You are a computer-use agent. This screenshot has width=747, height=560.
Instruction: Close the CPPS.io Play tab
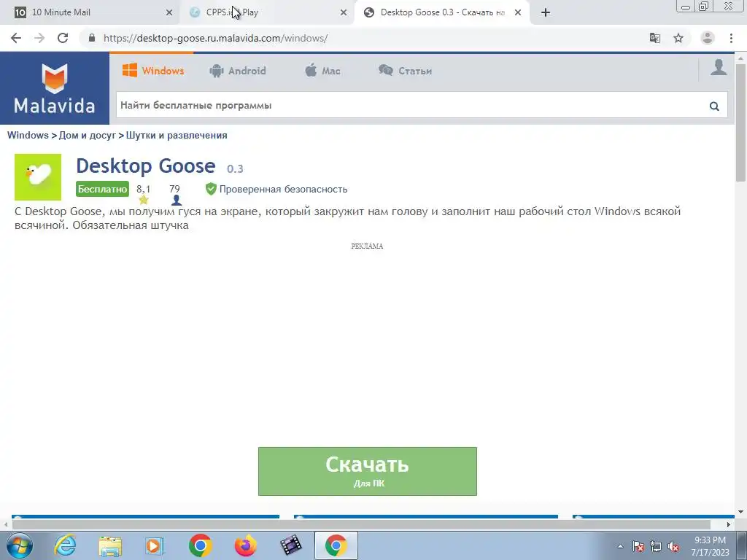tap(344, 12)
